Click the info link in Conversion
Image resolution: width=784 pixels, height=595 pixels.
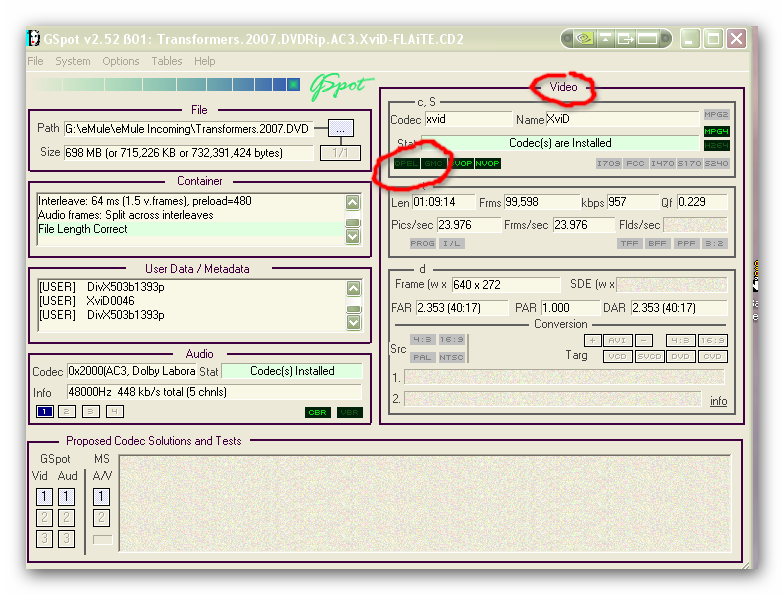pos(718,401)
